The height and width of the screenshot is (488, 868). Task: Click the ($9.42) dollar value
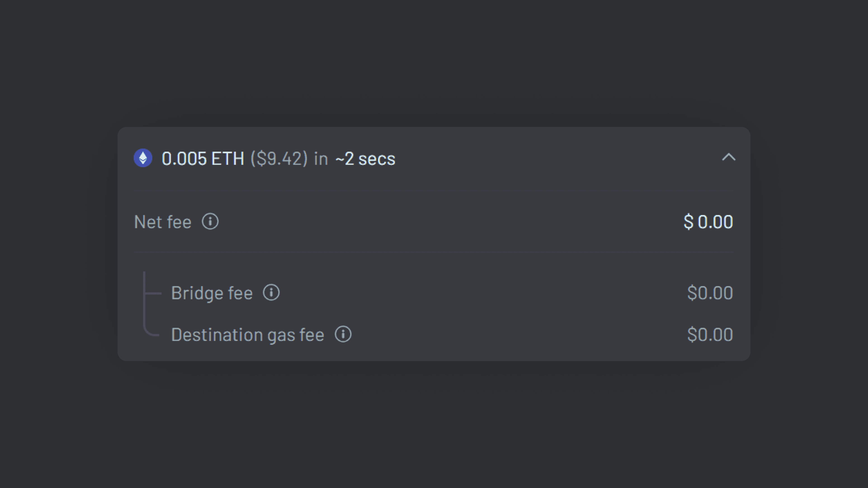[279, 159]
